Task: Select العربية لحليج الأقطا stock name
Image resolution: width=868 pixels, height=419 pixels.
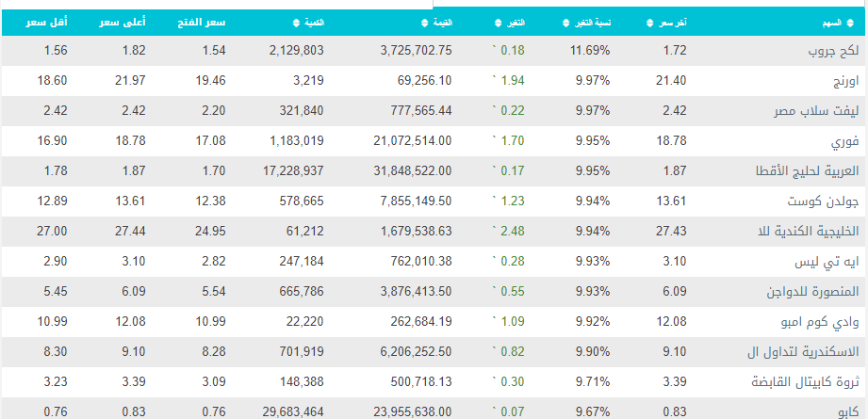Action: (x=807, y=170)
